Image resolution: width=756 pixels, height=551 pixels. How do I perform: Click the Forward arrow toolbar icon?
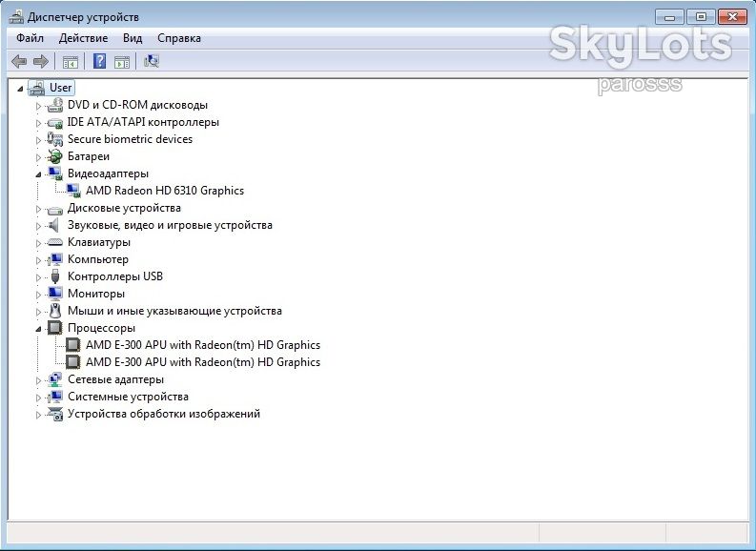[x=40, y=61]
